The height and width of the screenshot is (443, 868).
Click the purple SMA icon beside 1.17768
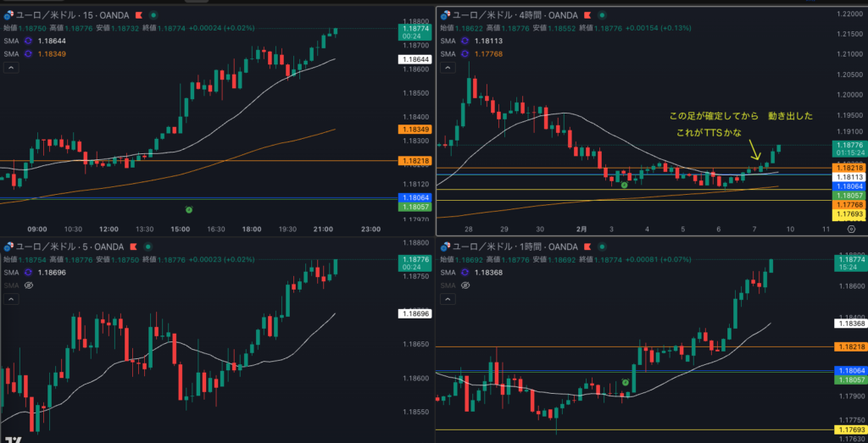pos(465,53)
